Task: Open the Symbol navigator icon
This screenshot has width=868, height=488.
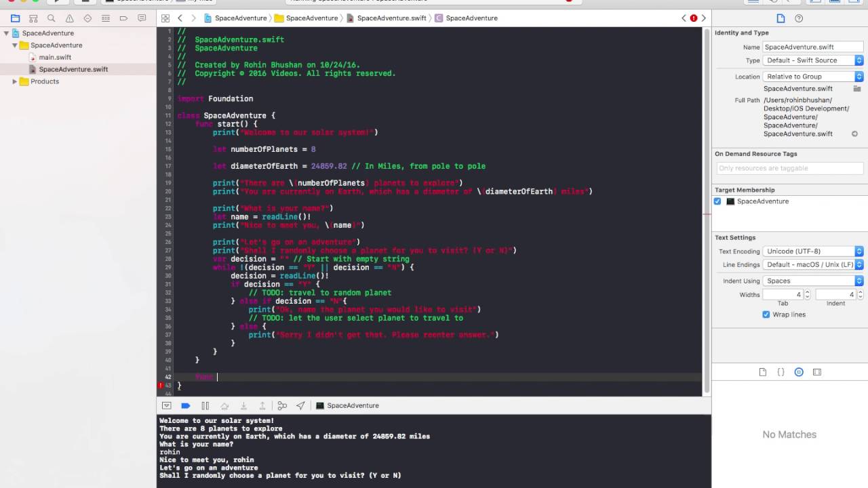Action: 33,18
